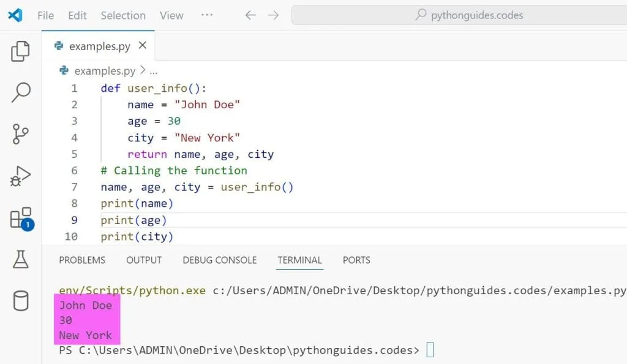Click print(age) on line 9
Screen dimensions: 627x364
pos(133,220)
